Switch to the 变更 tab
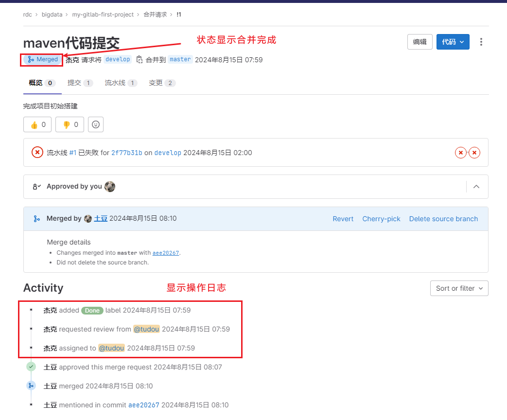 coord(162,83)
